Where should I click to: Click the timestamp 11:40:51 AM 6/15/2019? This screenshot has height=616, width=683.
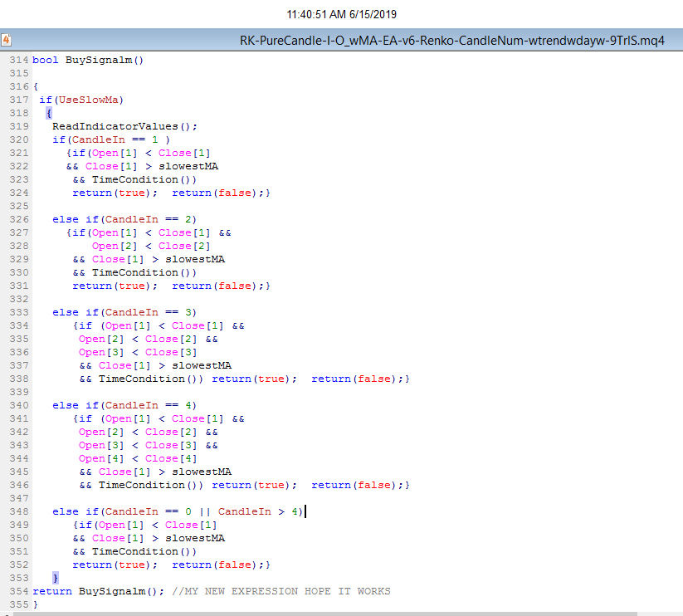coord(342,14)
